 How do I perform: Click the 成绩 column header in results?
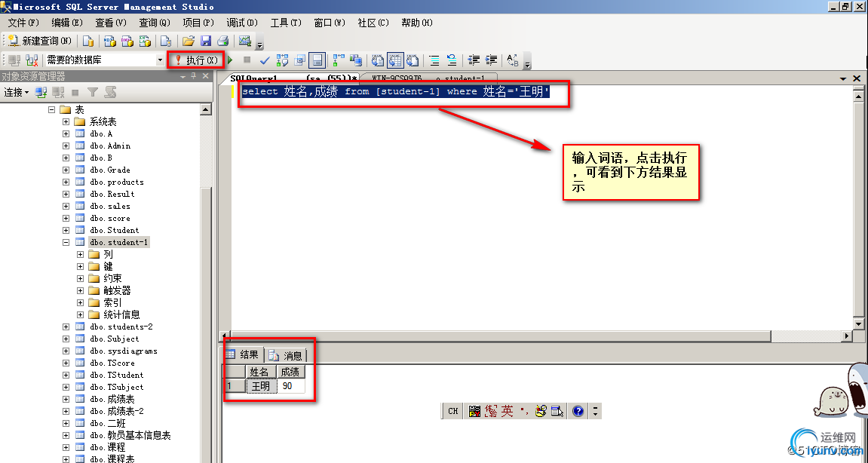[x=290, y=372]
